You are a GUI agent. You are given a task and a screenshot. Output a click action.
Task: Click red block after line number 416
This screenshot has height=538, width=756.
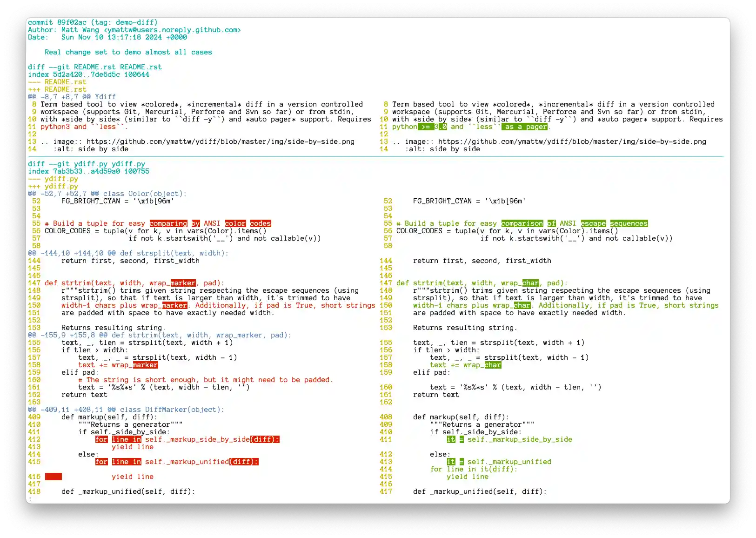coord(54,477)
